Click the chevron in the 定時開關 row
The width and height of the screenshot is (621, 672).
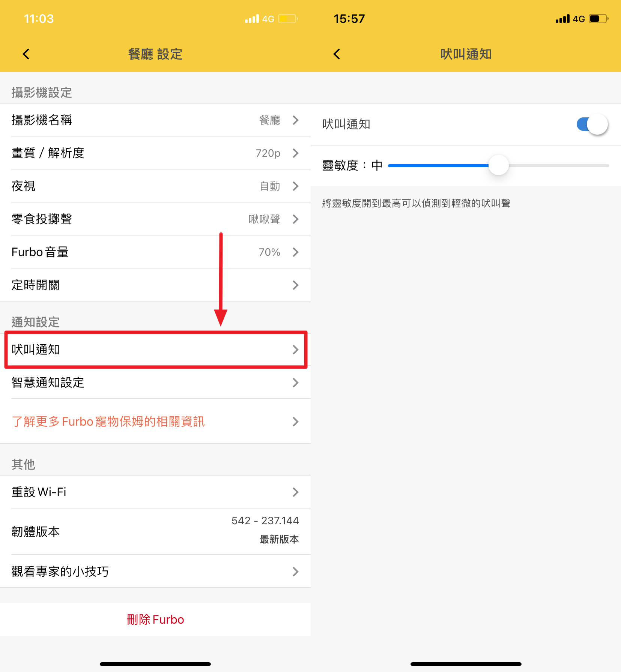296,285
